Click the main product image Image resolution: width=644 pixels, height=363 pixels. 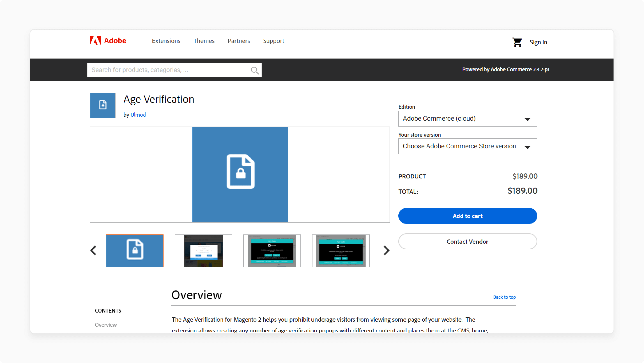click(x=240, y=174)
